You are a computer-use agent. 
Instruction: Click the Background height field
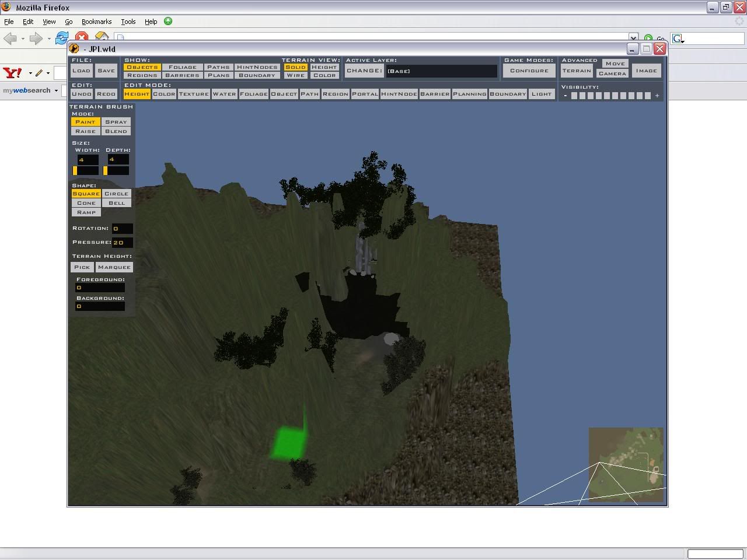click(100, 306)
